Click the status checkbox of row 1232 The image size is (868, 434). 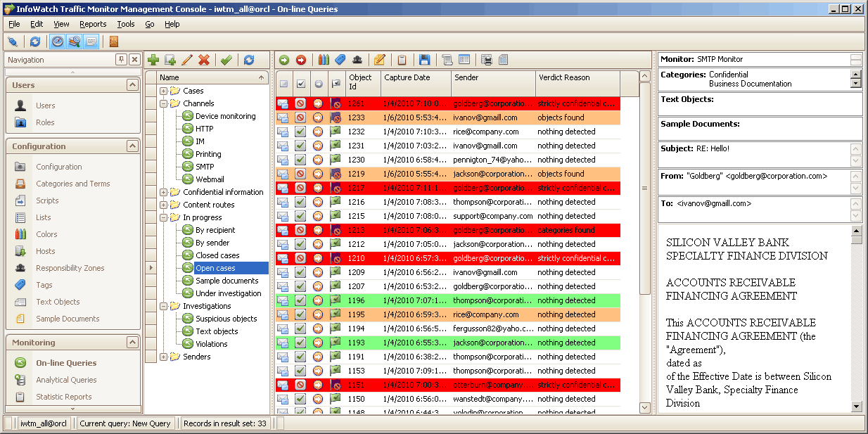(x=300, y=132)
